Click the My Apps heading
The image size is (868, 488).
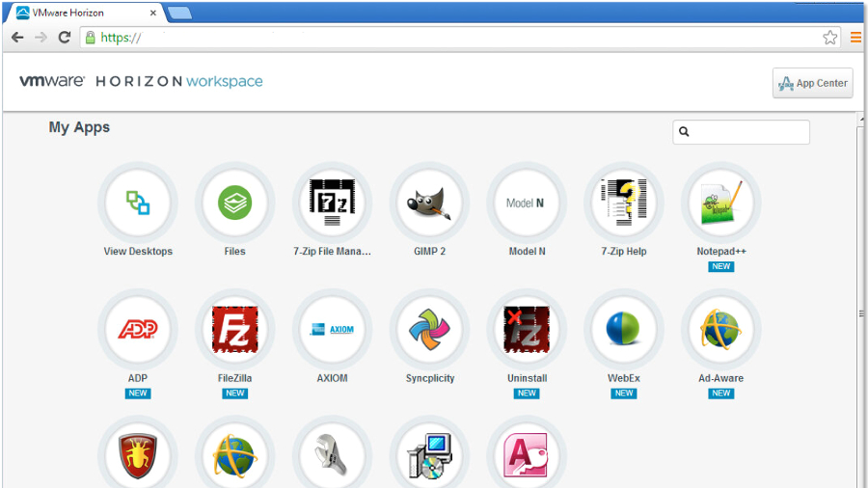79,127
